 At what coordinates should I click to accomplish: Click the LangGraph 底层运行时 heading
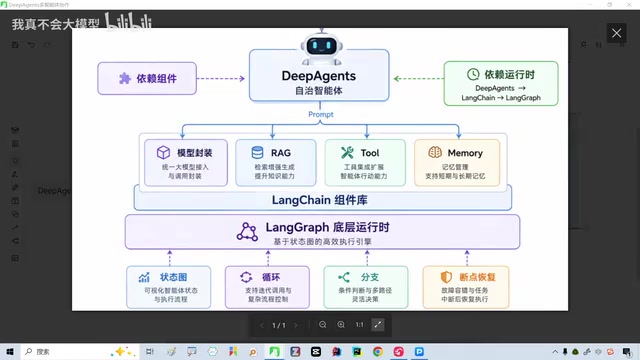(x=327, y=227)
